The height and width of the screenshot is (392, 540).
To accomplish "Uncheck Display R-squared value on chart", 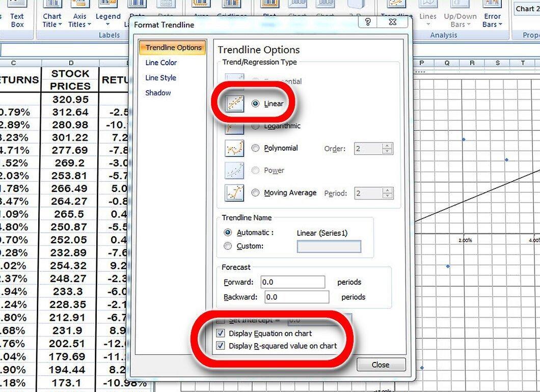I will point(221,346).
